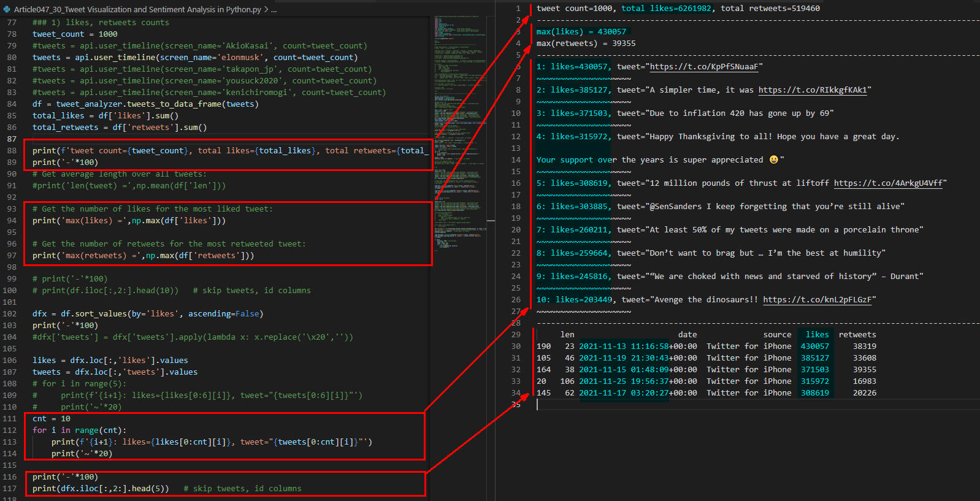Click 'total_likes = df['likes'].sum()' line

pyautogui.click(x=105, y=115)
